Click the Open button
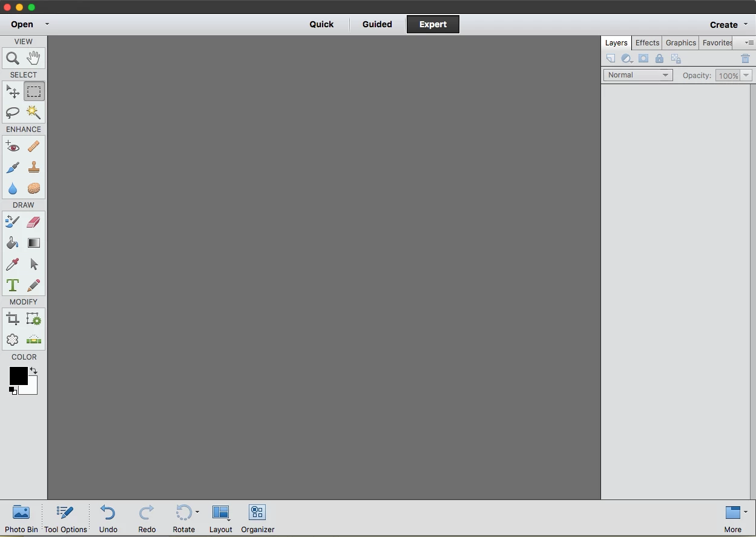The width and height of the screenshot is (756, 537). click(x=22, y=24)
